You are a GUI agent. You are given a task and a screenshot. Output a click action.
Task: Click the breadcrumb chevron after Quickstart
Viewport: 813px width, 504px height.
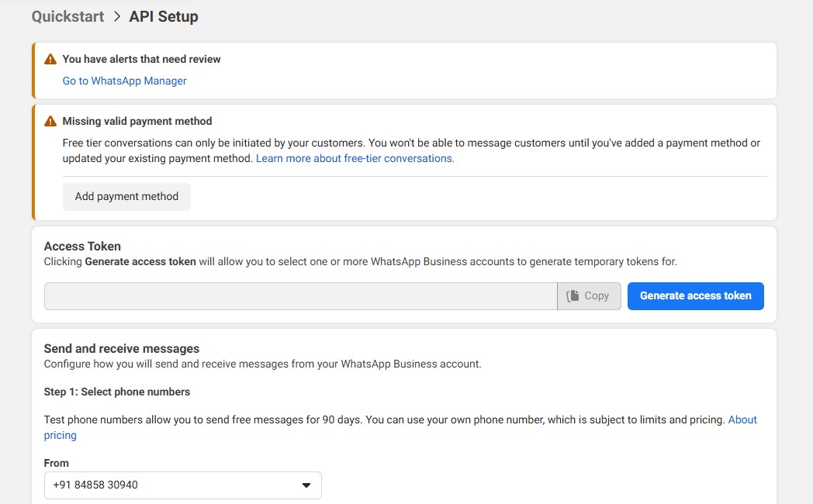point(117,16)
